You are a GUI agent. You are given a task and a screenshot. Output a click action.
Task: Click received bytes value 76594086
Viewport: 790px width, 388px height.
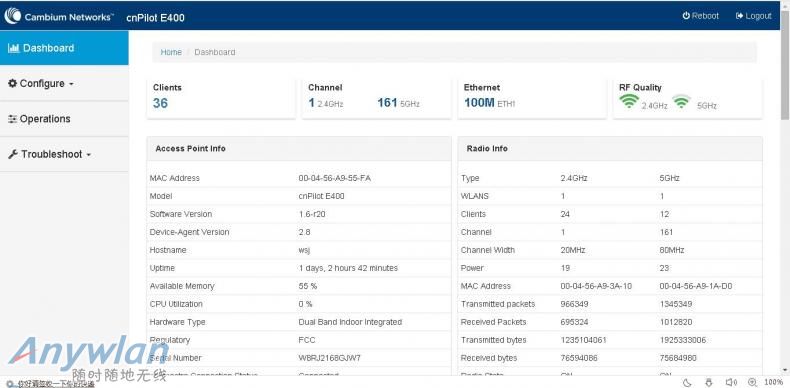(579, 358)
